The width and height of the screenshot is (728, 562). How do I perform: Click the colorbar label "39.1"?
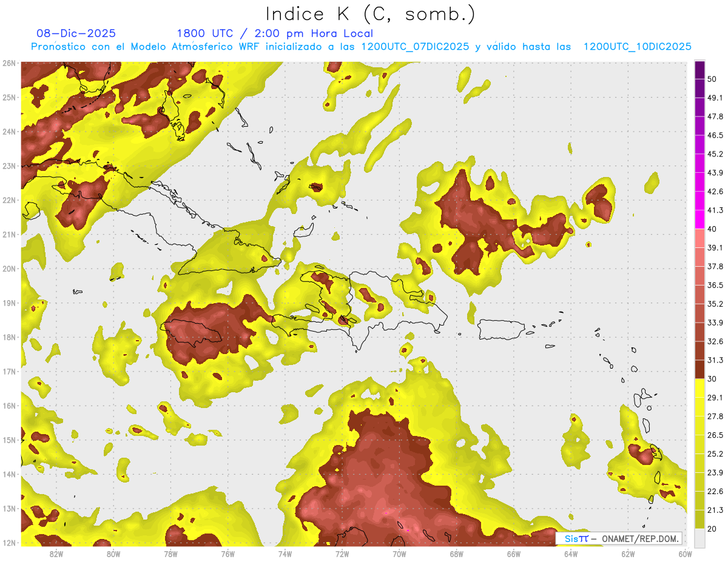click(715, 247)
